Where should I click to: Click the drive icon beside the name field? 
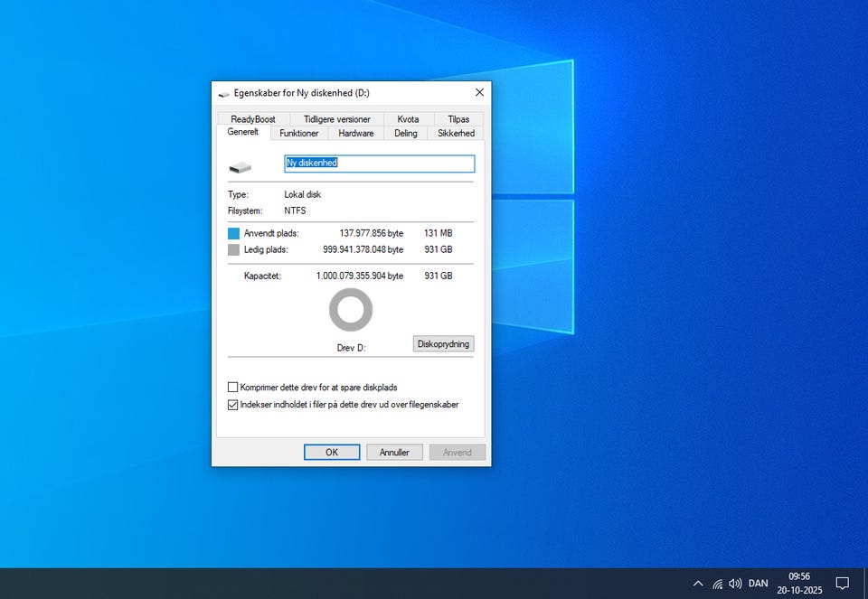(x=240, y=167)
